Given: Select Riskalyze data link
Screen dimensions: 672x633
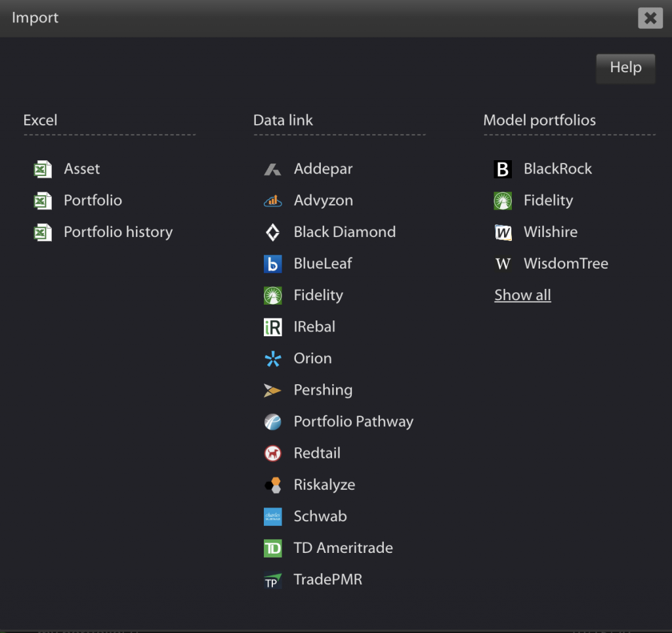Looking at the screenshot, I should [x=324, y=485].
